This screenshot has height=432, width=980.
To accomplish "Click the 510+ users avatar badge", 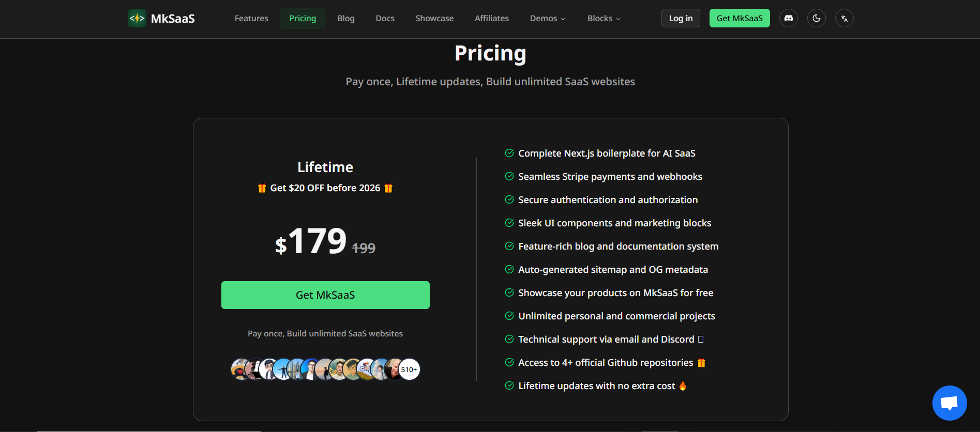I will pos(409,369).
